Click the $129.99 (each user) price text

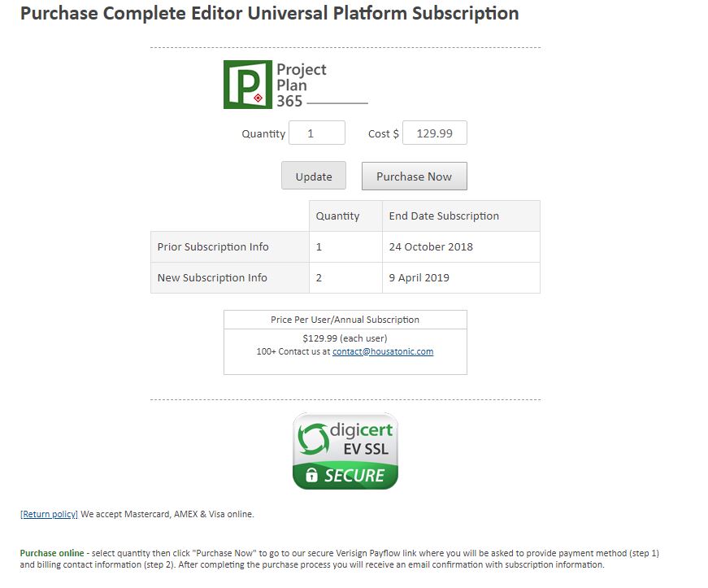point(345,338)
